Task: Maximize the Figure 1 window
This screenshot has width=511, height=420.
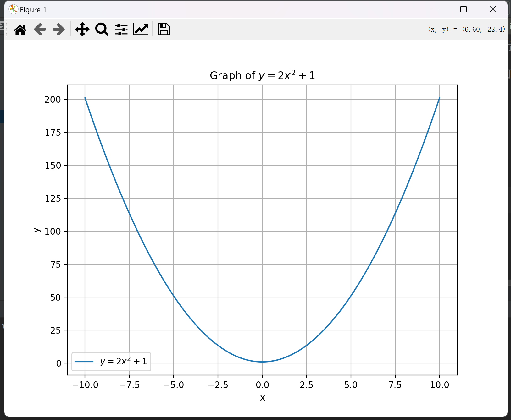Action: pos(464,9)
